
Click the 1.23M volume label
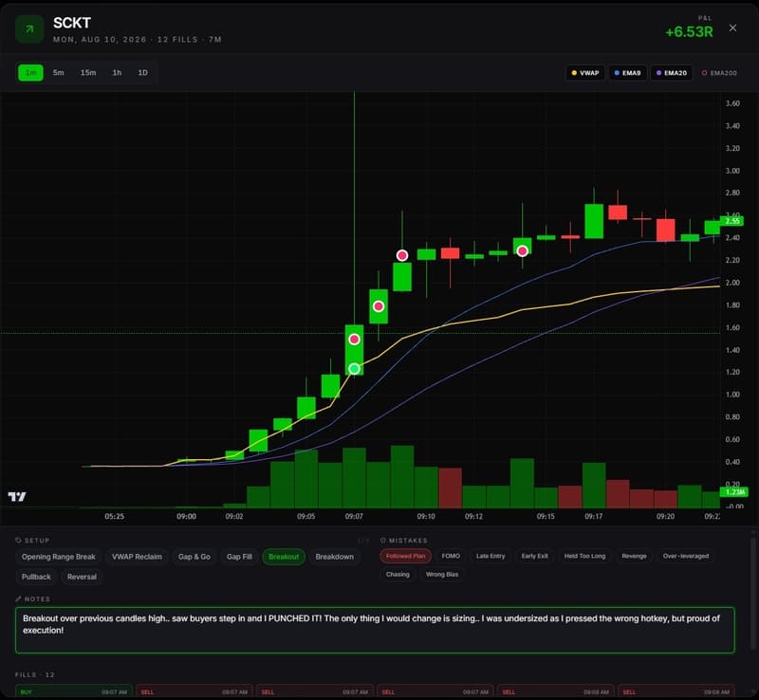pyautogui.click(x=733, y=492)
